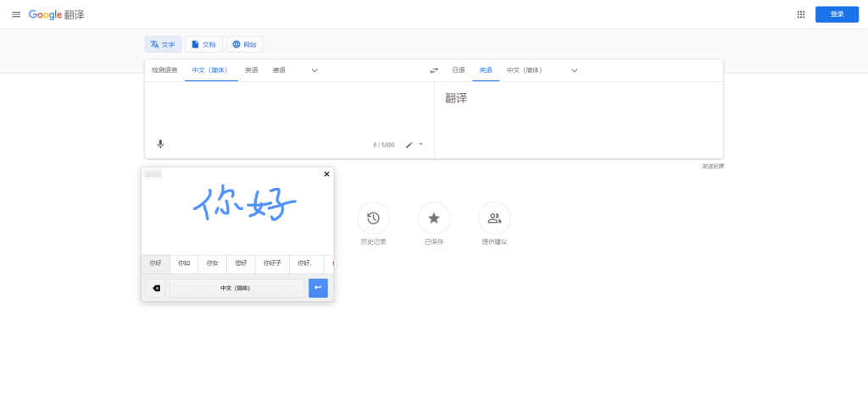Switch to 文档 document translation
Screen dimensions: 868x398
[x=203, y=44]
